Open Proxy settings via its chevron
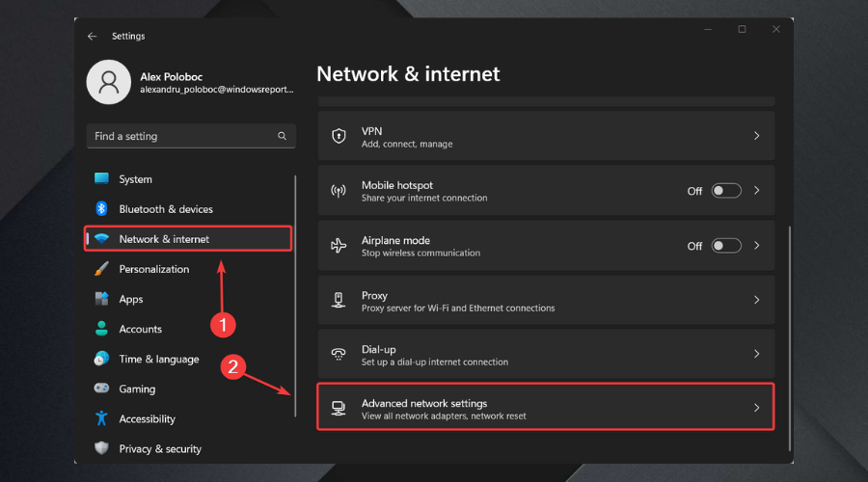The width and height of the screenshot is (868, 482). [757, 301]
